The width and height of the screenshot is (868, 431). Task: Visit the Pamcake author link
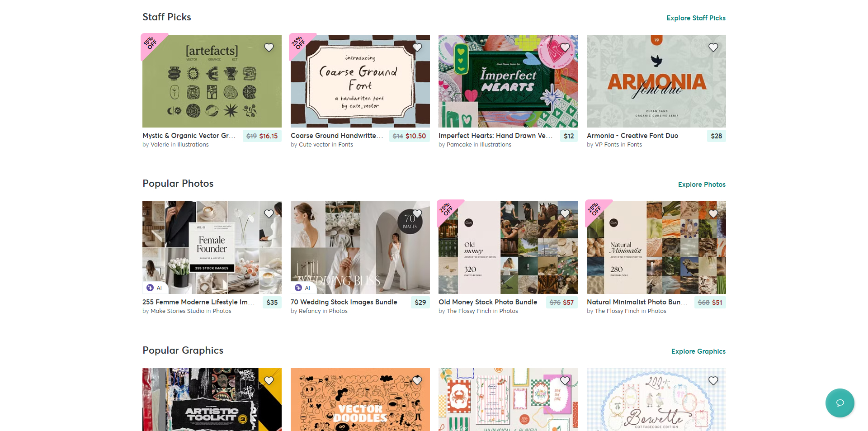(x=459, y=145)
